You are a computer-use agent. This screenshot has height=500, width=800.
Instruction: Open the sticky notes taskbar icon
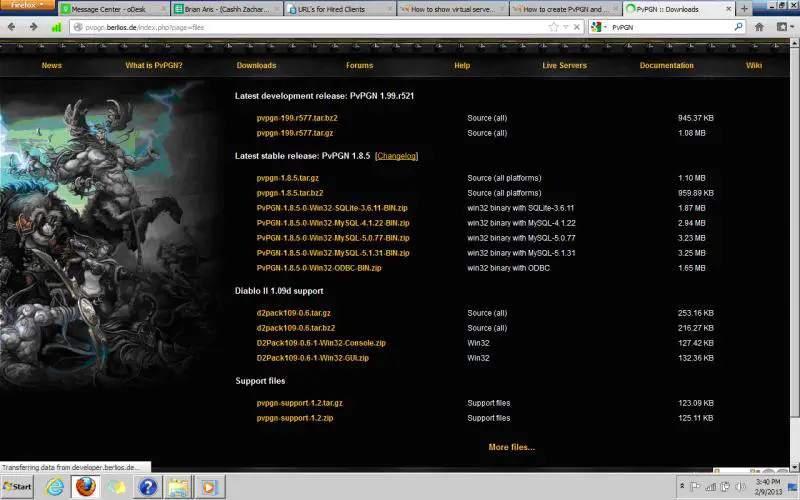tap(116, 487)
